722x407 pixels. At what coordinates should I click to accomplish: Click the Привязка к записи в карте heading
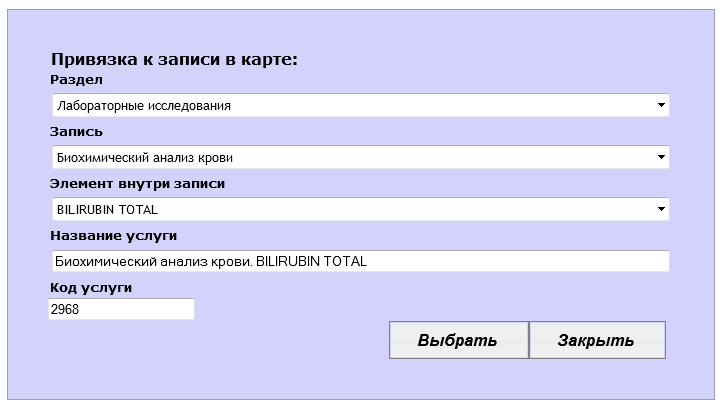(174, 59)
